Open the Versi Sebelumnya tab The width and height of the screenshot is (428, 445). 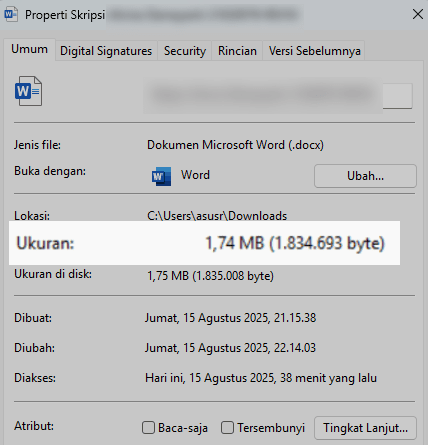(x=314, y=51)
